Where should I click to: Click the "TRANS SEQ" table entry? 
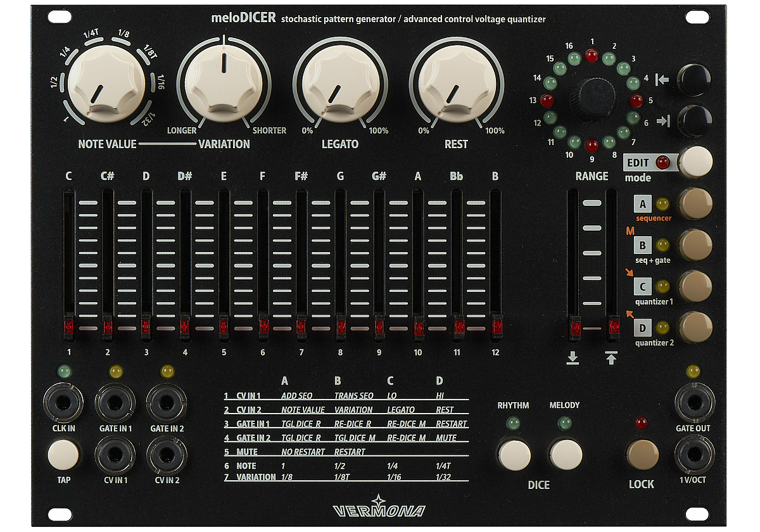click(x=354, y=396)
